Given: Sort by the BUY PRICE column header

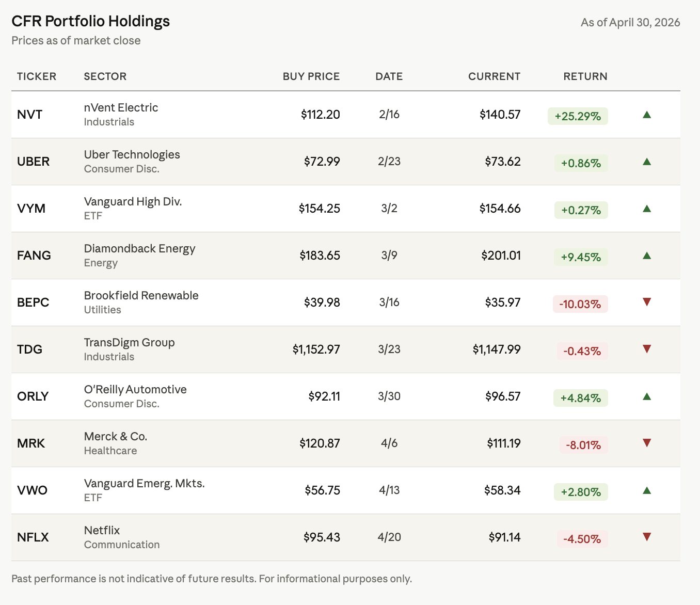Looking at the screenshot, I should point(311,76).
